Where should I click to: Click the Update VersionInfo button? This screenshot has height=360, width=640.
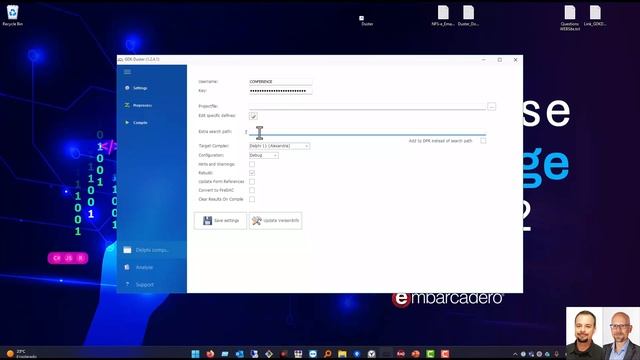[276, 220]
